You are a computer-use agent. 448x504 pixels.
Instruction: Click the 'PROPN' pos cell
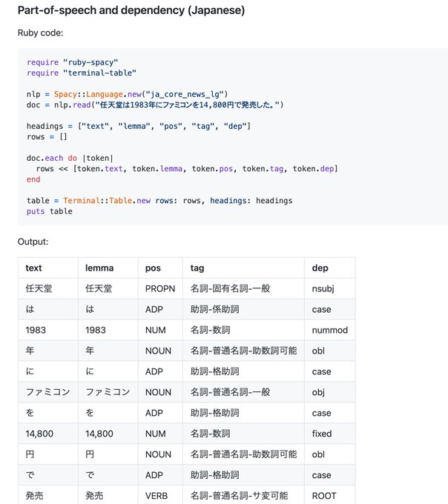click(x=160, y=288)
